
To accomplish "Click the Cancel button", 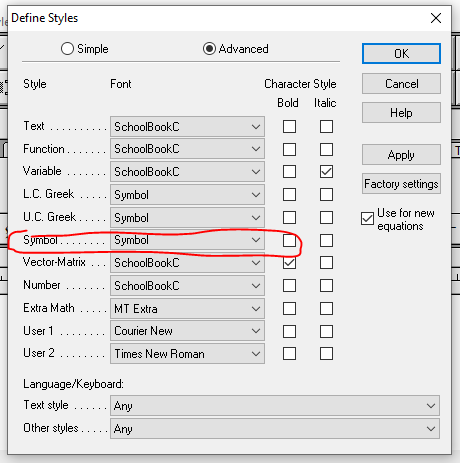I will [401, 83].
